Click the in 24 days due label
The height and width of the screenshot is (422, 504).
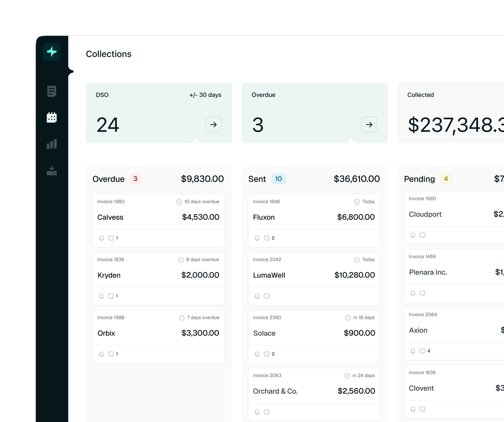point(363,375)
